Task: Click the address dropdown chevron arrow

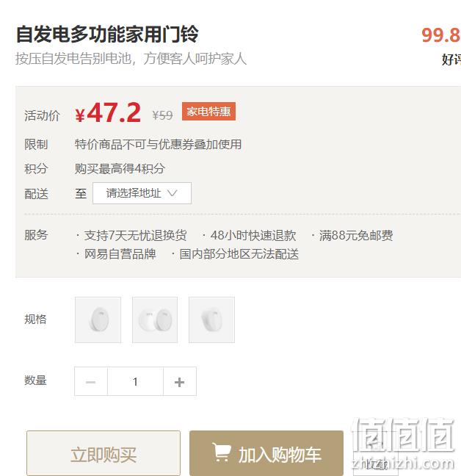Action: [x=173, y=193]
